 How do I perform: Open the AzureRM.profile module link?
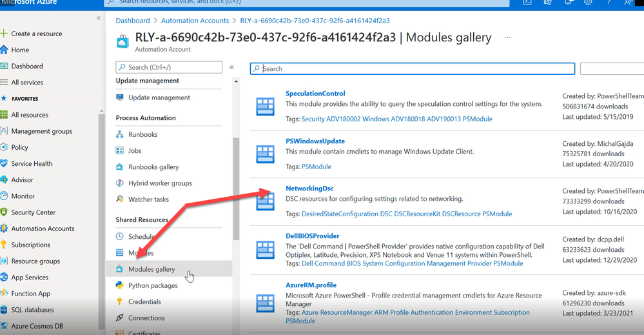[x=311, y=285]
